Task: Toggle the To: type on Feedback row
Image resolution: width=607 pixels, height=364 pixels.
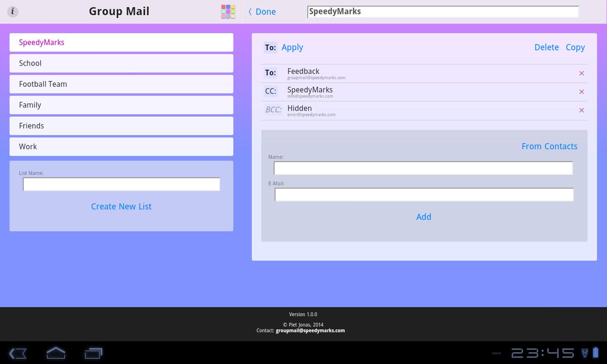Action: tap(270, 73)
